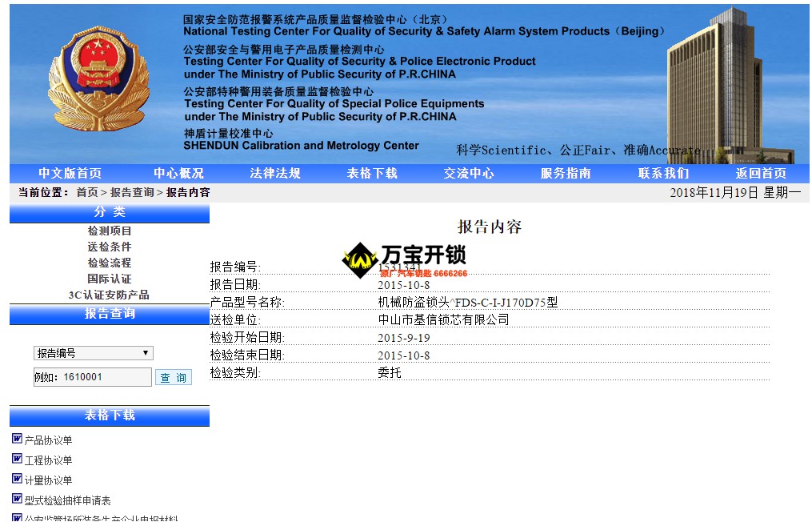
Task: Click 联系我们 in the navigation bar
Action: coord(663,174)
